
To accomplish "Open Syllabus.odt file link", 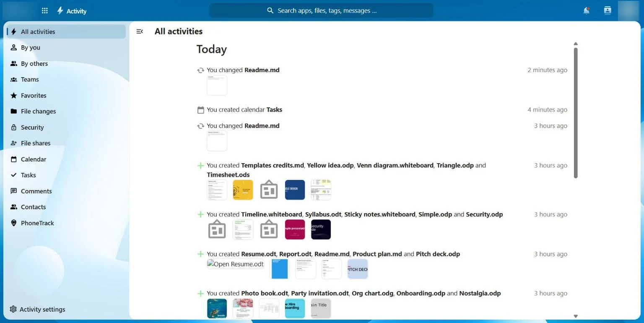I will pyautogui.click(x=322, y=214).
